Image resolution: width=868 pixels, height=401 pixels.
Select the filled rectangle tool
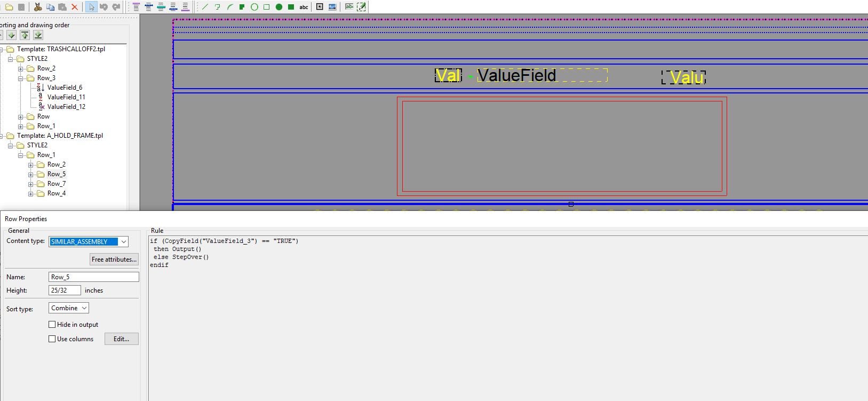pos(291,7)
